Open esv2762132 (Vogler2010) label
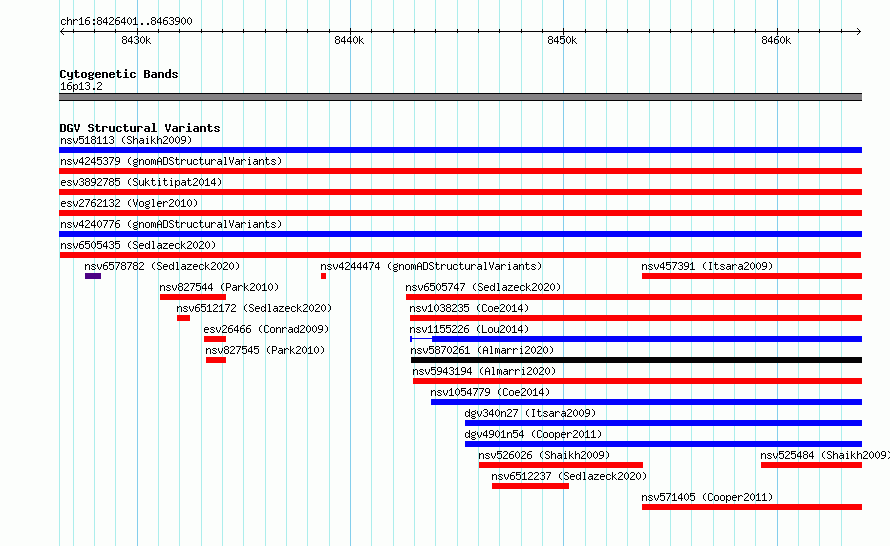Viewport: 890px width, 546px height. pyautogui.click(x=129, y=203)
